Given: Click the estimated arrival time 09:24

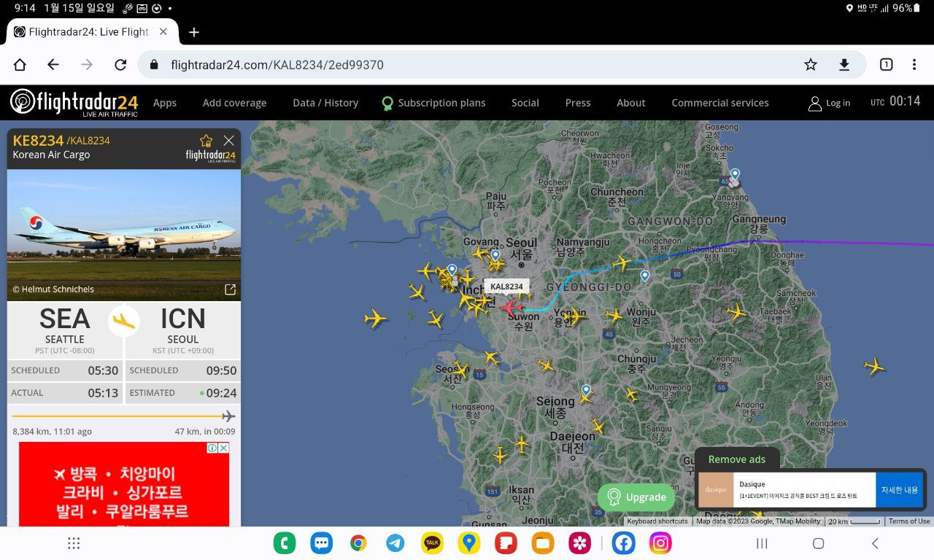Looking at the screenshot, I should click(x=221, y=392).
